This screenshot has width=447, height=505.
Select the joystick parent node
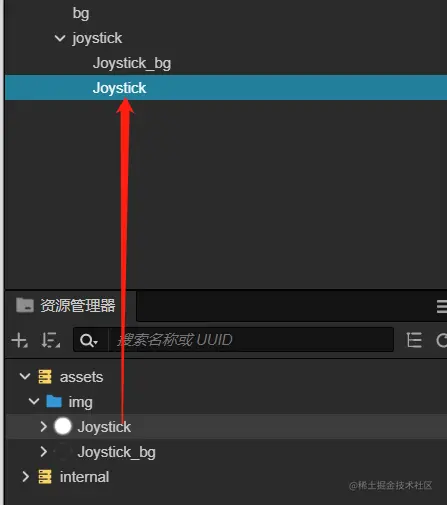(x=97, y=38)
